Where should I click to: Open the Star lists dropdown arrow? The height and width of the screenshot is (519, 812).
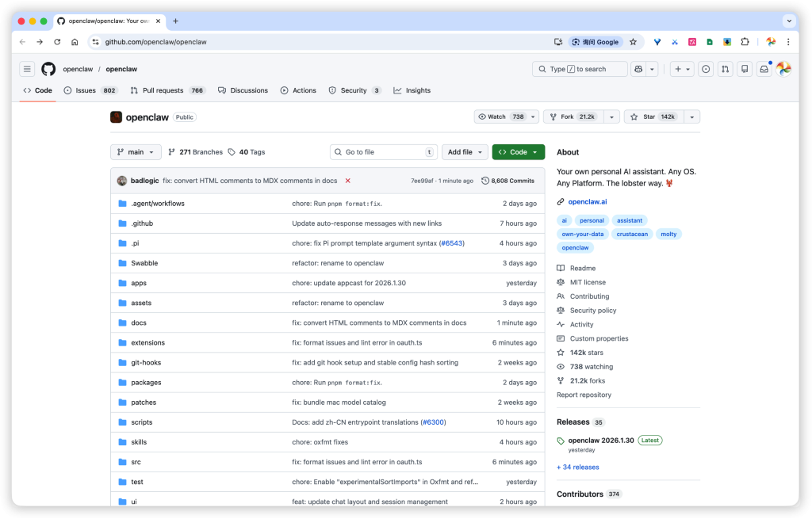[691, 116]
